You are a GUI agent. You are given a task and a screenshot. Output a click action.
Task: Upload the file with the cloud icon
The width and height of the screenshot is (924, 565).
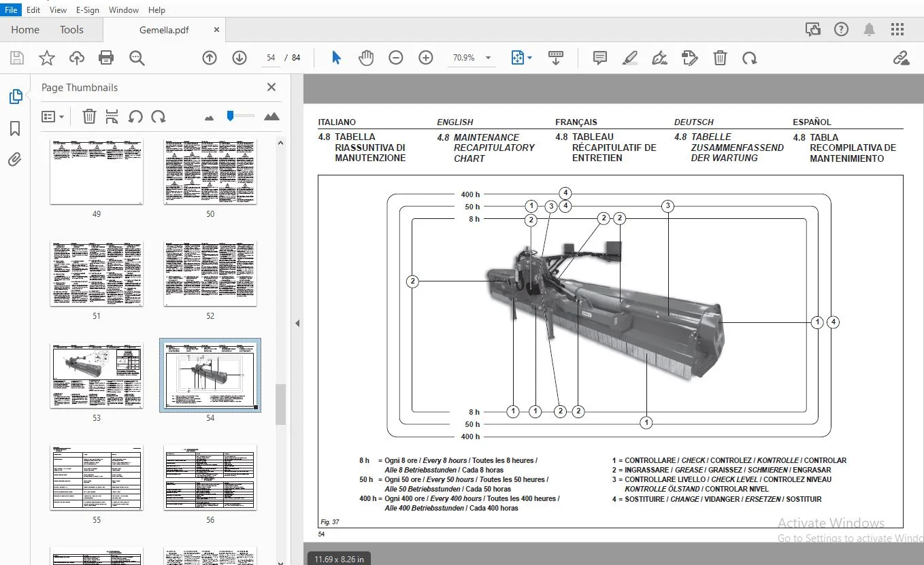click(x=77, y=58)
